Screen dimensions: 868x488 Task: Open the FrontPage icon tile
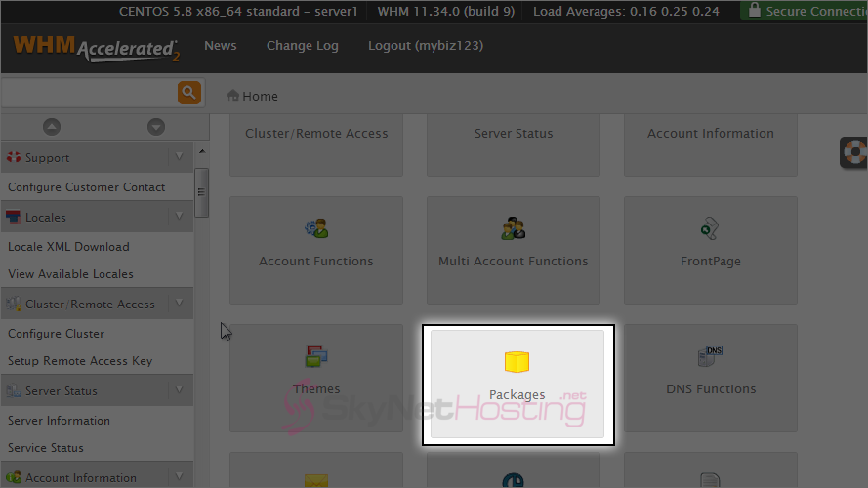point(710,250)
